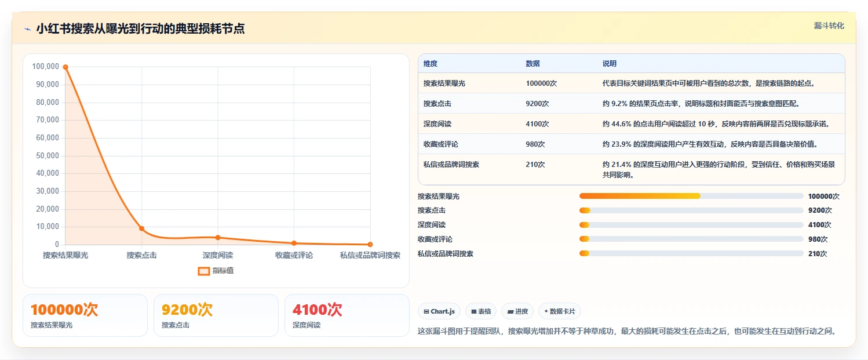868x360 pixels.
Task: Click the chart data point for 搜索结果曝光
Action: (x=65, y=67)
